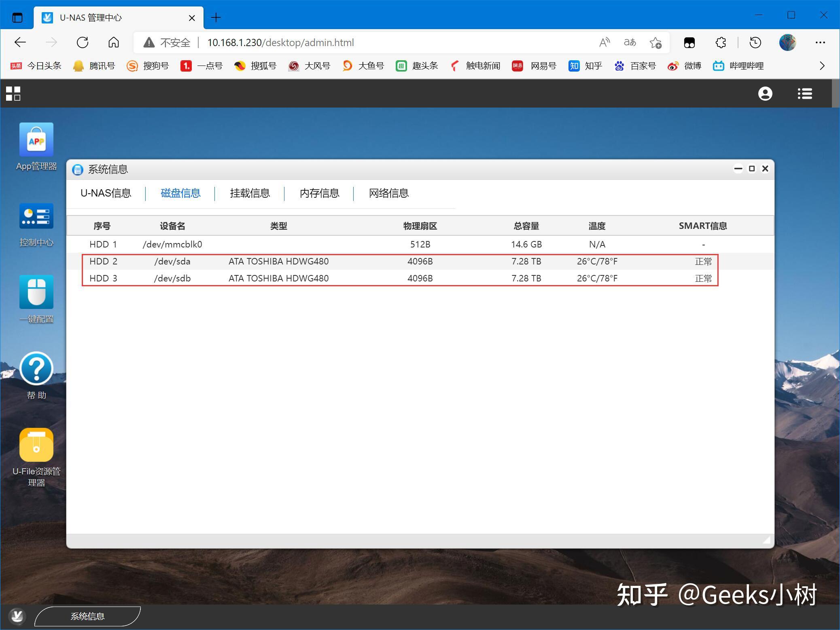
Task: Launch the 一键配置 wizard icon
Action: [36, 292]
